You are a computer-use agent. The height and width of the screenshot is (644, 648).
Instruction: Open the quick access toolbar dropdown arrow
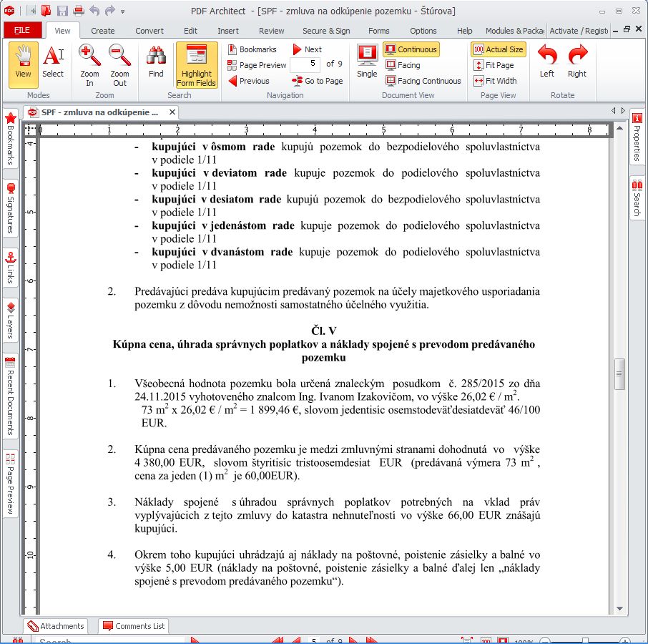(123, 11)
